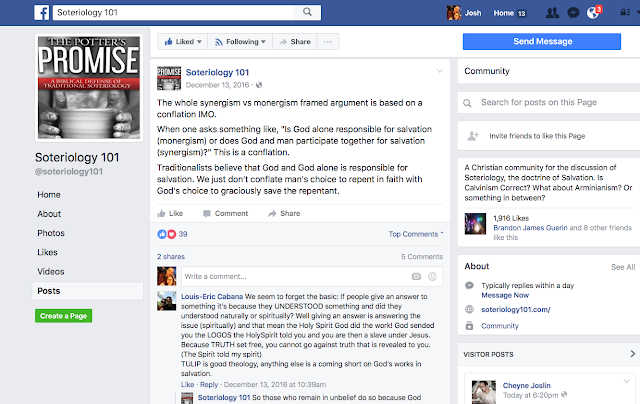Expand the post options chevron
This screenshot has height=404, width=640.
click(440, 71)
